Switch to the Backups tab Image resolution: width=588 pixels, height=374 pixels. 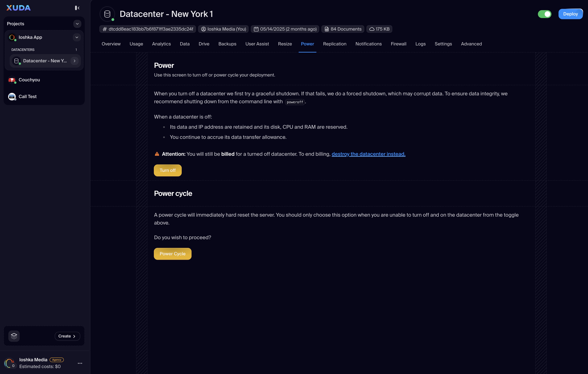click(x=227, y=44)
